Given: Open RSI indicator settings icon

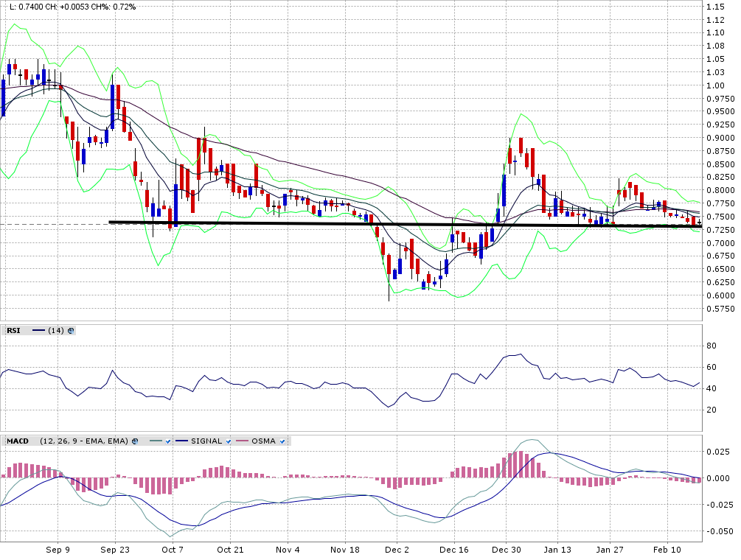Looking at the screenshot, I should [x=71, y=331].
